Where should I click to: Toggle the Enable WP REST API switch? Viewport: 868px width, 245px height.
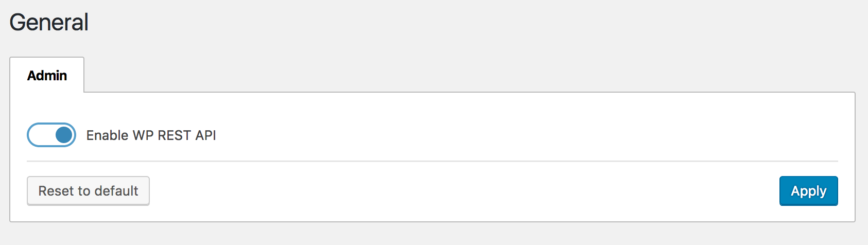tap(51, 135)
